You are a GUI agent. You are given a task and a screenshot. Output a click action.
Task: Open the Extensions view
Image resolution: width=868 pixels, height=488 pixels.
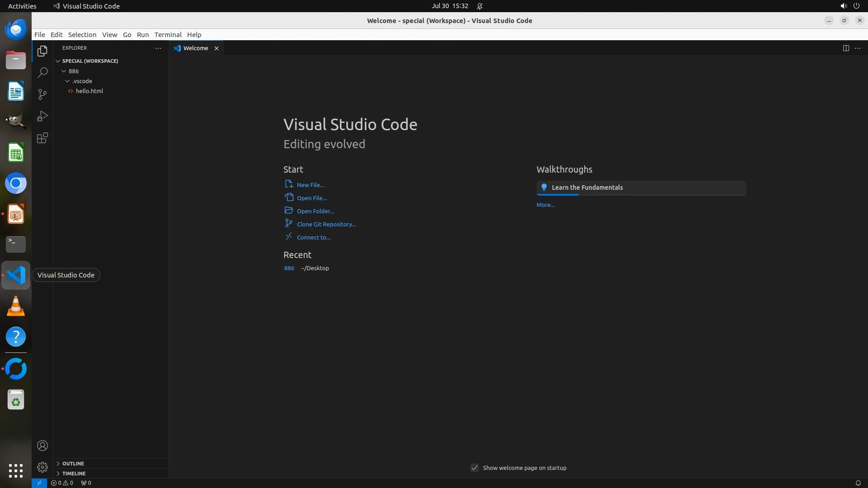pos(42,138)
